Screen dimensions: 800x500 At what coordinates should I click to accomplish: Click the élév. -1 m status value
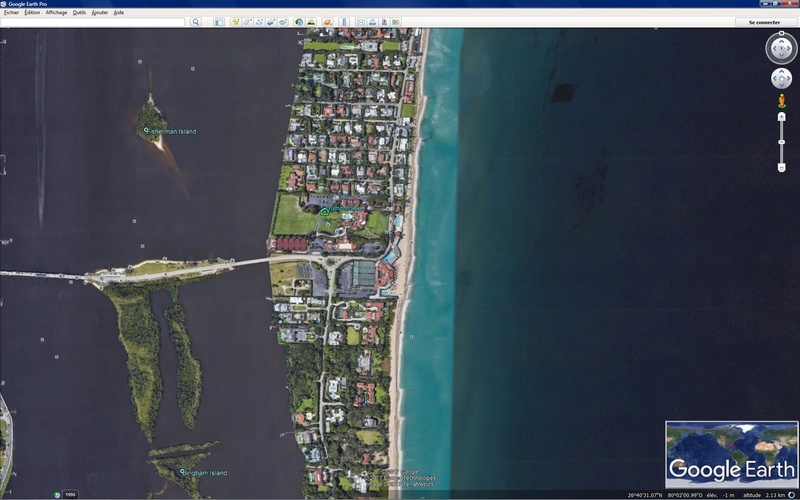pos(720,495)
